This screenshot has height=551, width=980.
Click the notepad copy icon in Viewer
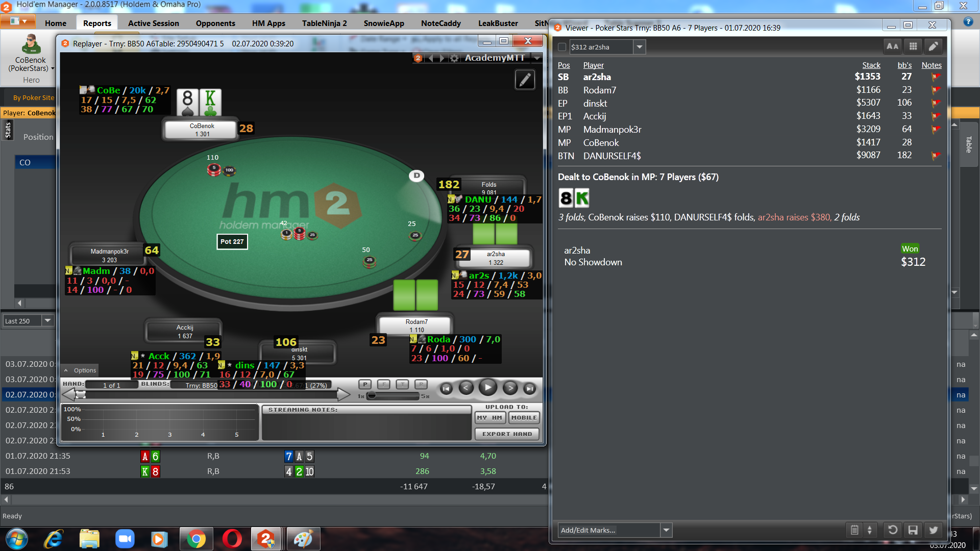854,530
